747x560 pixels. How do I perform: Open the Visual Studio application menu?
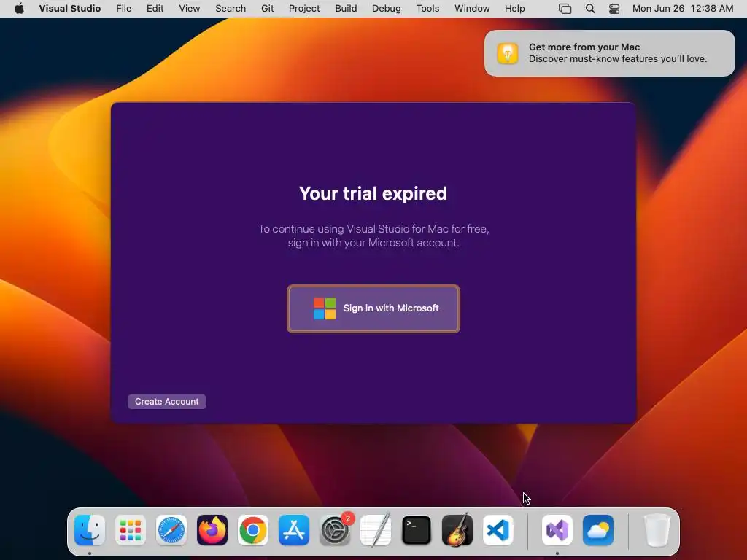(69, 8)
